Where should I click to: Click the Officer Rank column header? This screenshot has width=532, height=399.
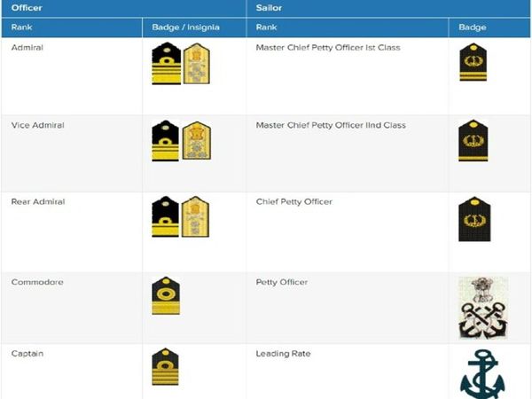click(21, 27)
